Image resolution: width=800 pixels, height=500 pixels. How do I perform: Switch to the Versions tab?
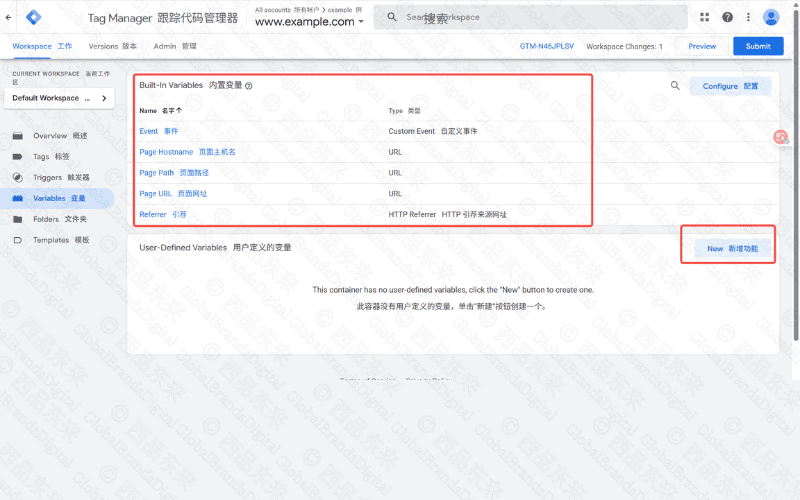point(113,46)
